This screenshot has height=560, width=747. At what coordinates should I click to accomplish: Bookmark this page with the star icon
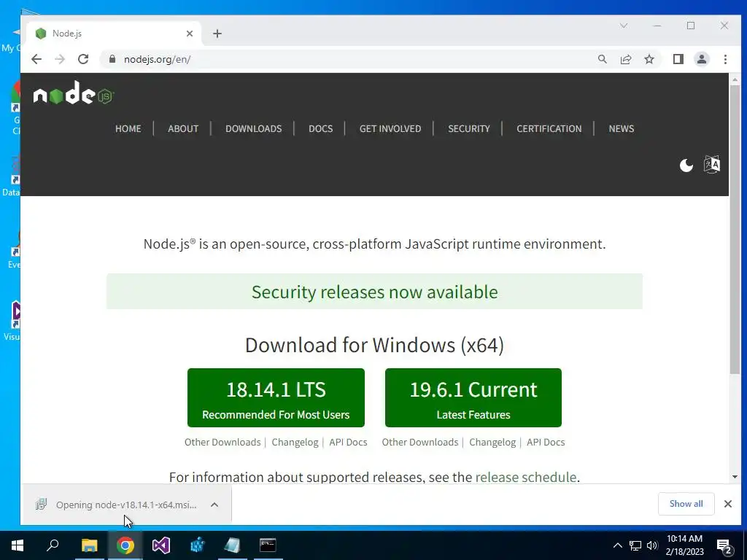(649, 59)
